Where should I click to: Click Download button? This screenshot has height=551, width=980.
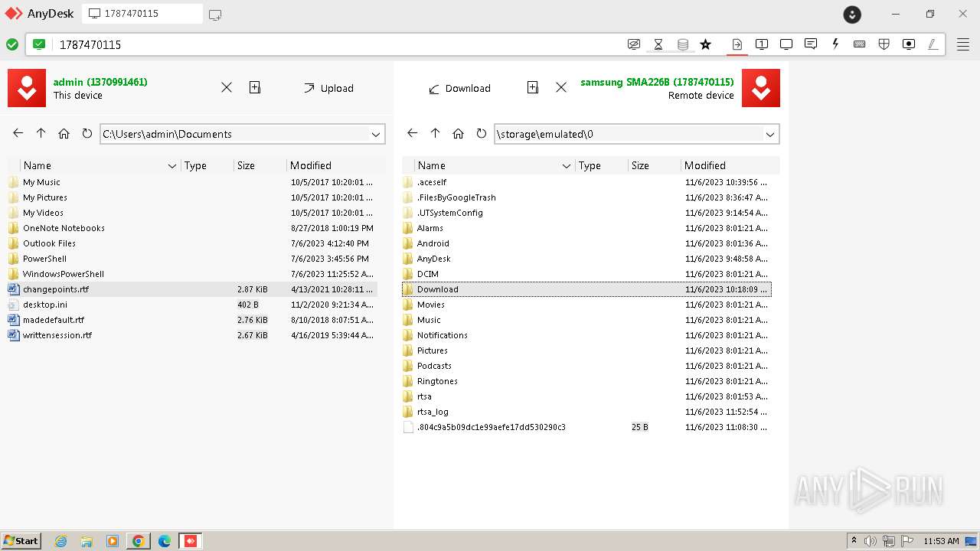pos(459,88)
